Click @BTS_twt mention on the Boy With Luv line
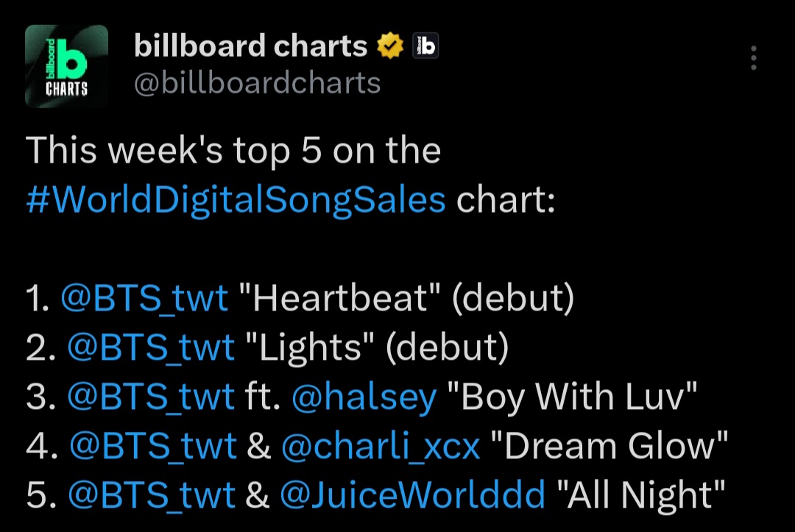The image size is (795, 532). tap(151, 397)
